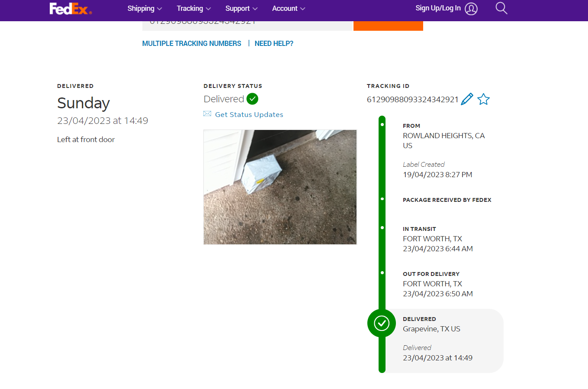Click the FedEx logo
Image resolution: width=588 pixels, height=389 pixels.
71,9
